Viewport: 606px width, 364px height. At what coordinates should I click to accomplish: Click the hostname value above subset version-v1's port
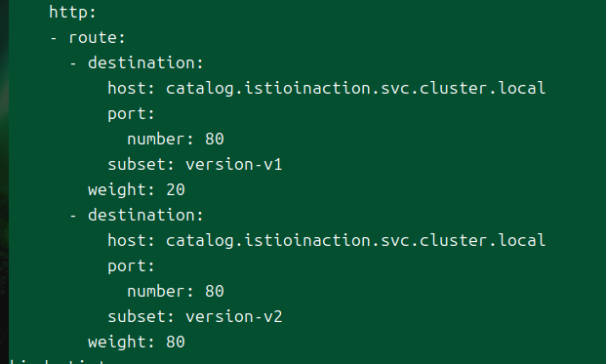tap(355, 89)
